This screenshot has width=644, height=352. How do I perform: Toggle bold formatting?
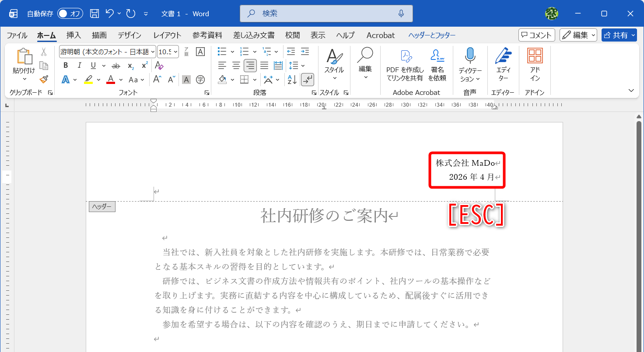(65, 65)
